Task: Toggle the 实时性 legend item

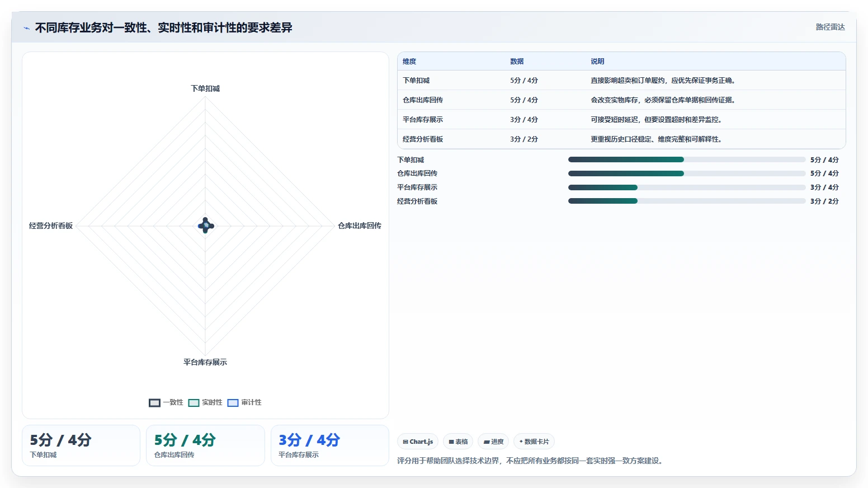Action: [x=205, y=402]
